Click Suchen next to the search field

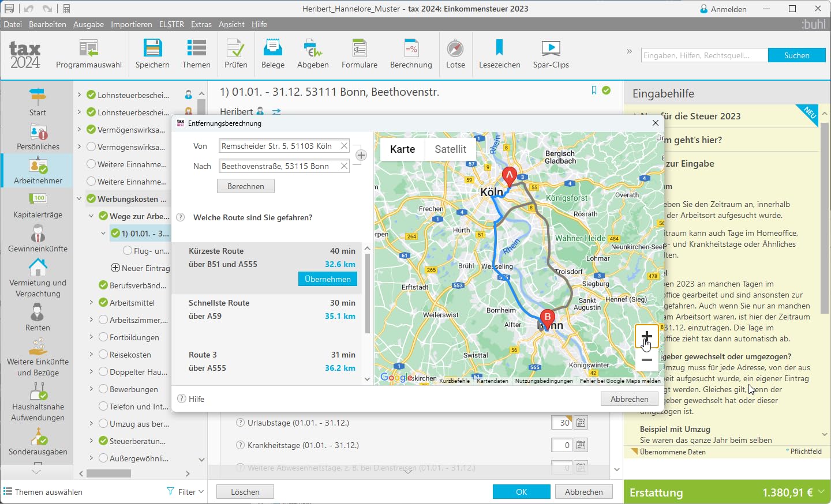point(796,55)
